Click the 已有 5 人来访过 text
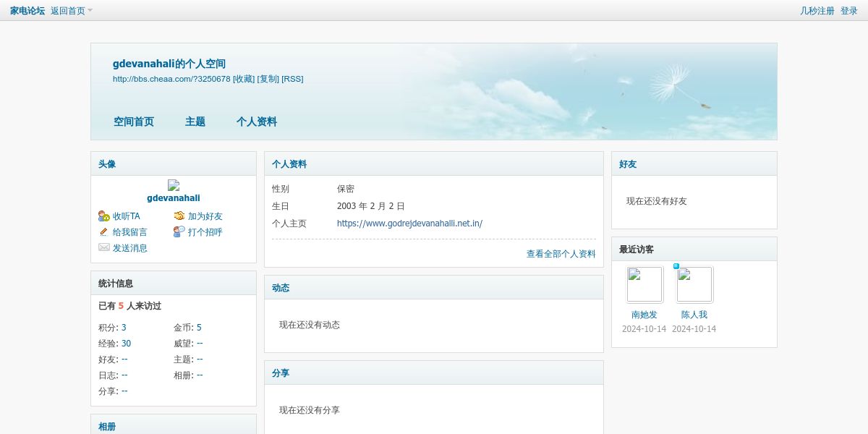Screen dimensions: 868x434 click(x=130, y=306)
